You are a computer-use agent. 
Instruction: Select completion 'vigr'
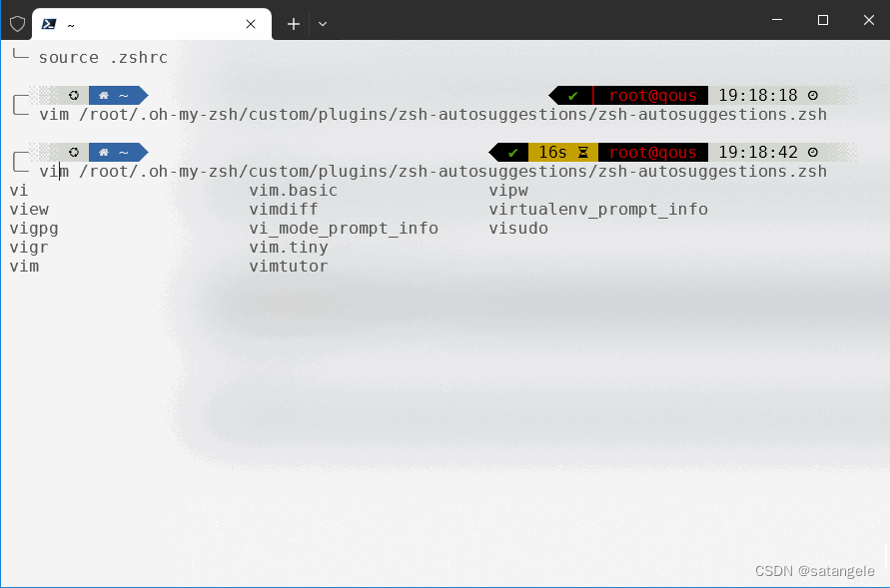pos(29,248)
